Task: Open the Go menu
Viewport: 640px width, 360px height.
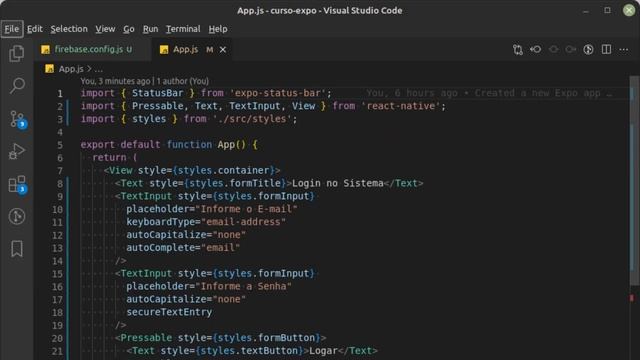Action: pos(129,29)
